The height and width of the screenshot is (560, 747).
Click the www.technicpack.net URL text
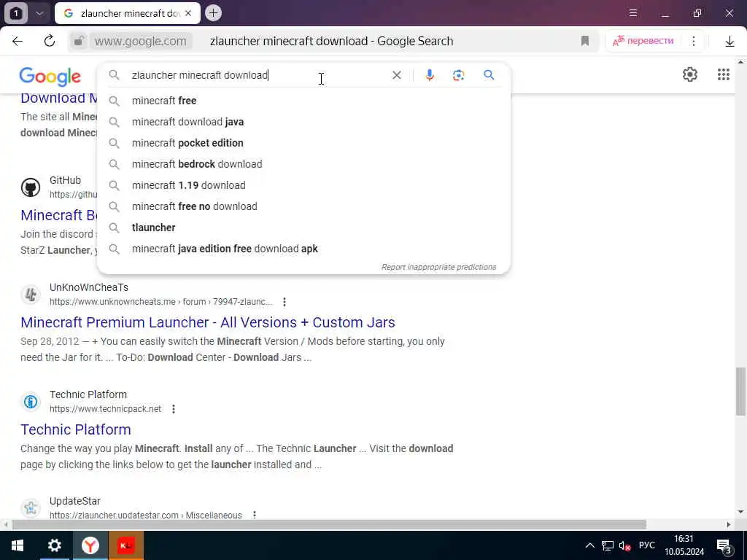click(105, 409)
